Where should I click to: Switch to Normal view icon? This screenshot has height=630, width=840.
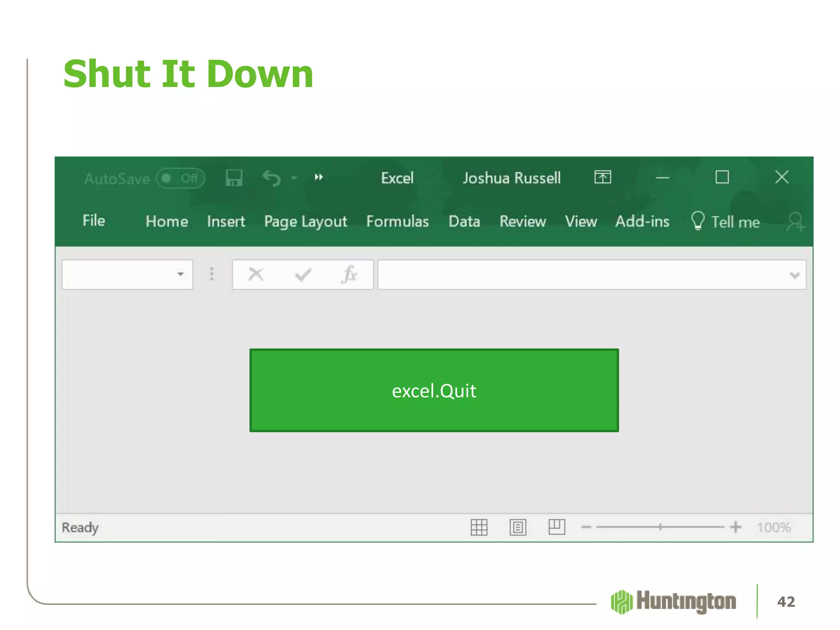[x=479, y=527]
